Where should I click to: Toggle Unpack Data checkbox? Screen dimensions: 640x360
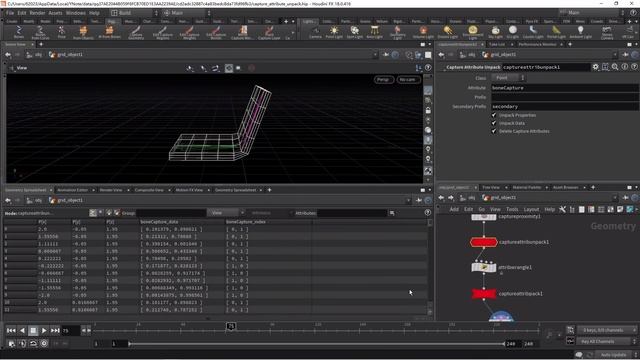coord(494,123)
